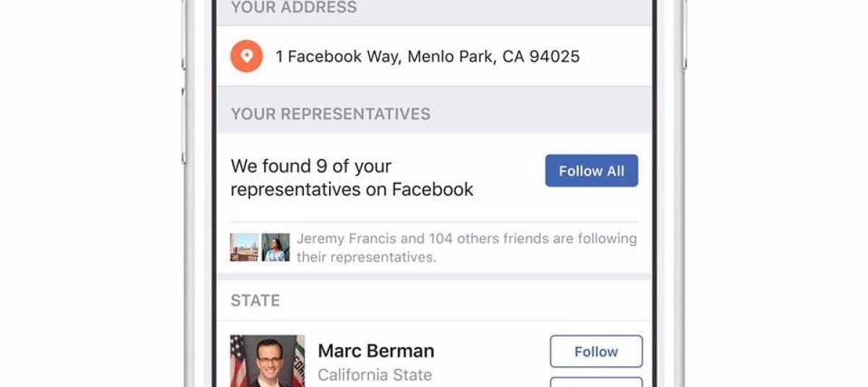
Task: Open the woman's friend avatar thumbnail
Action: click(276, 247)
